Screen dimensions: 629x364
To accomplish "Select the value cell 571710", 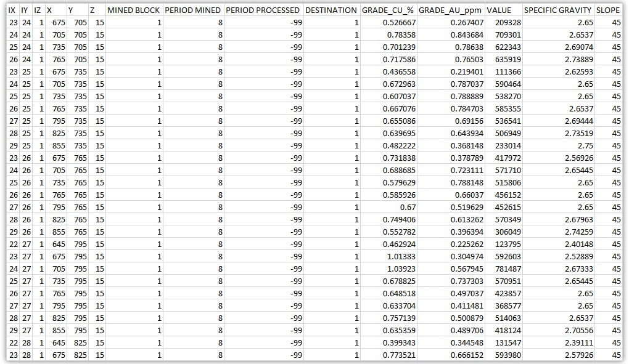I will (503, 171).
